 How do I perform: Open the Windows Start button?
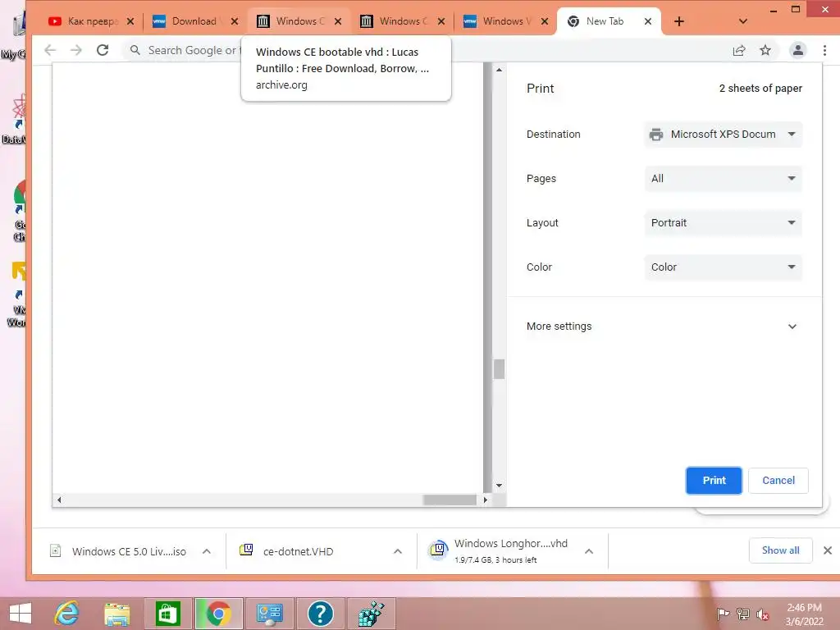pos(21,614)
